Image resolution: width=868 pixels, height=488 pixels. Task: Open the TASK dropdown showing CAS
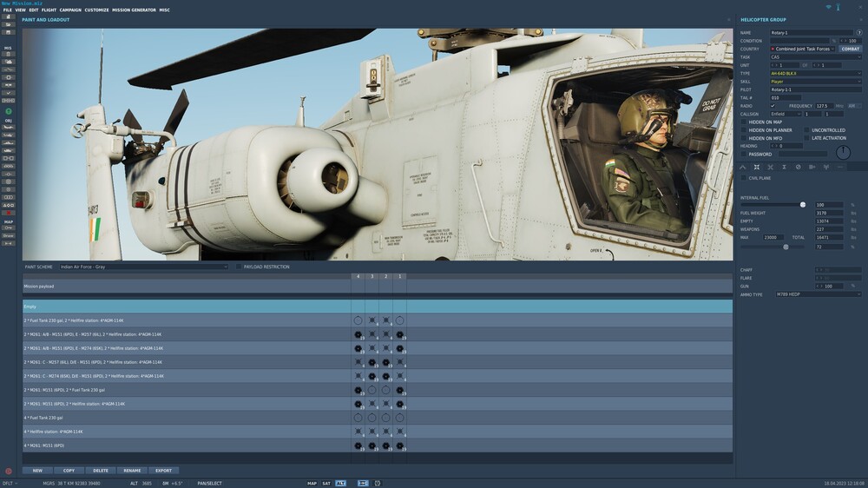coord(815,57)
